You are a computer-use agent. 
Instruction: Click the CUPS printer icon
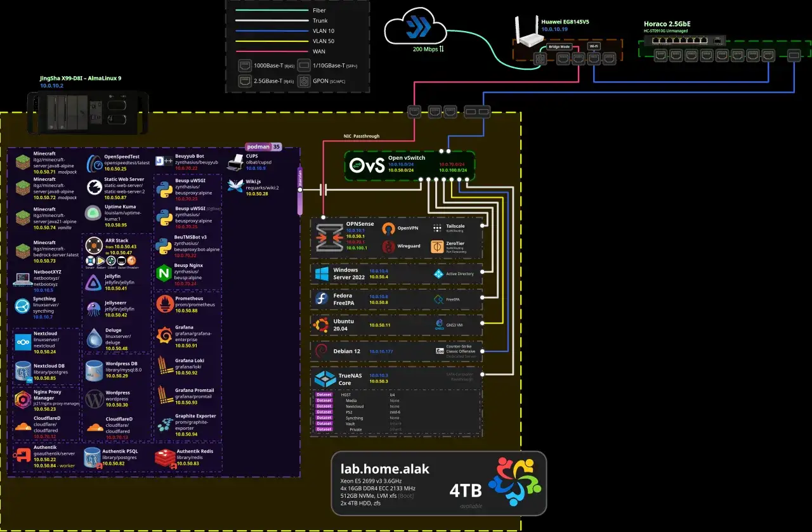point(235,162)
